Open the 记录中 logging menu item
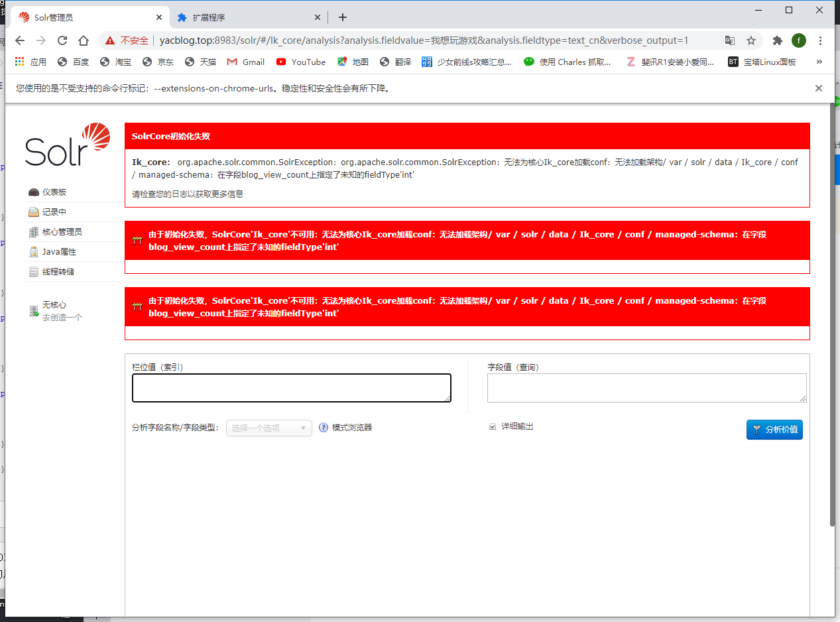This screenshot has width=840, height=622. (x=54, y=212)
